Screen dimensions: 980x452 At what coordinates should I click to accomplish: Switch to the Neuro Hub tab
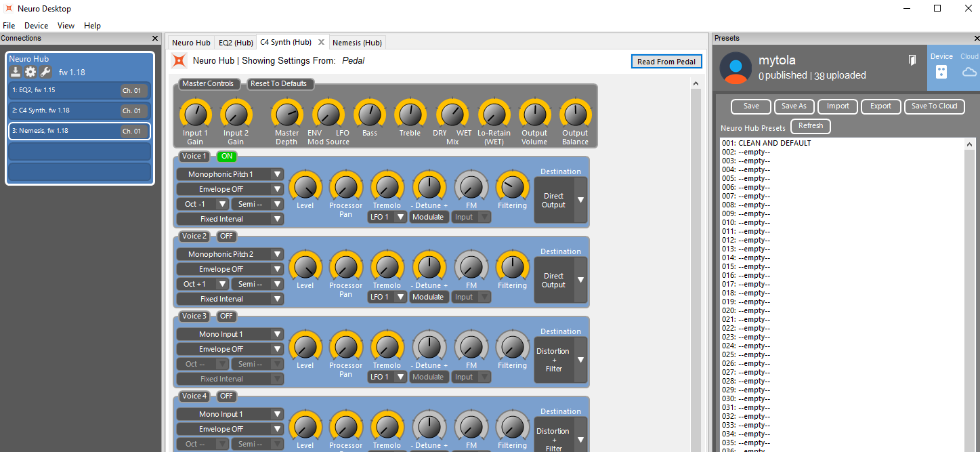click(x=191, y=43)
